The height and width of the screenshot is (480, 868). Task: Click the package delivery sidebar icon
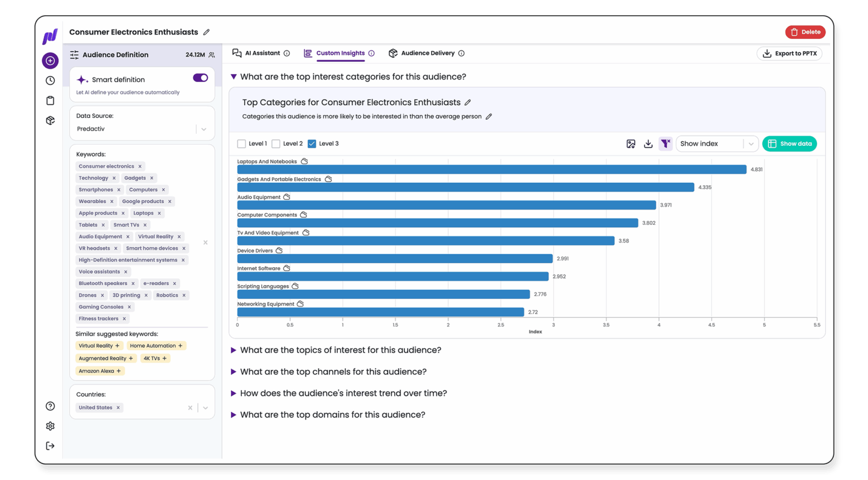50,120
